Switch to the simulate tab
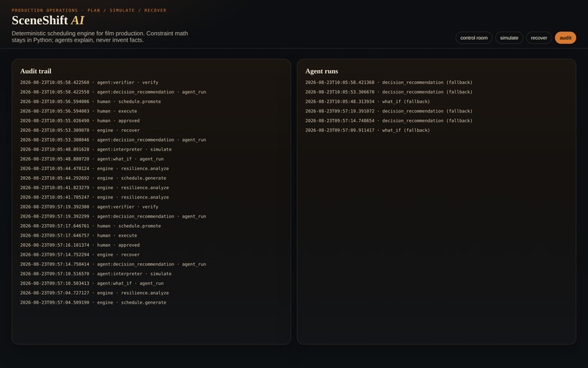Viewport: 588px width, 368px height. (509, 37)
